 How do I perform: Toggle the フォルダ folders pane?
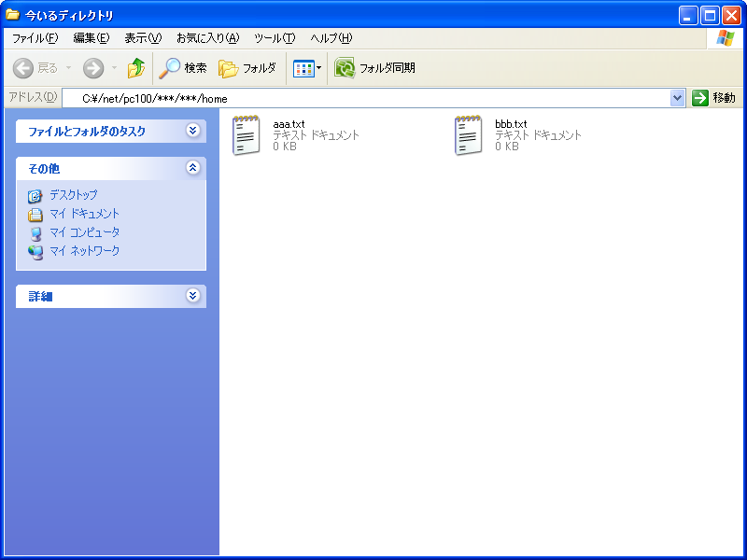(x=247, y=68)
